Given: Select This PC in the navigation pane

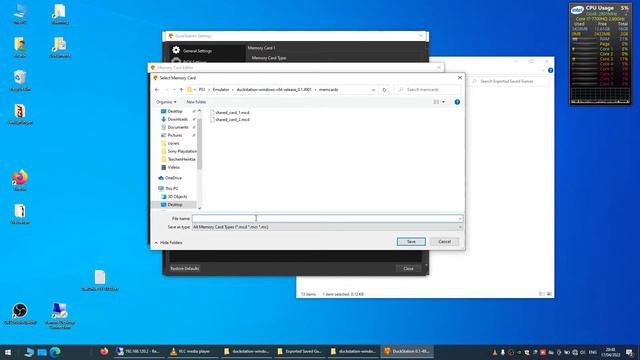Looking at the screenshot, I should 171,189.
